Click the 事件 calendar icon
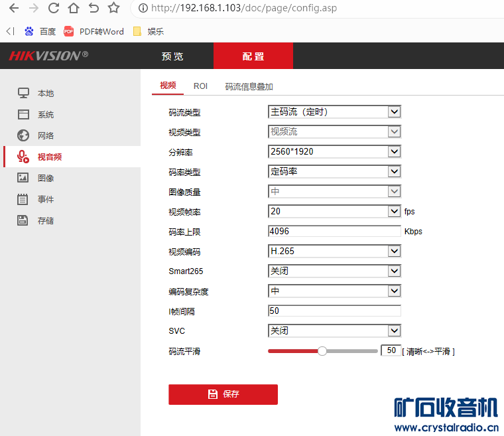Screen dimensions: 504x436 23,199
